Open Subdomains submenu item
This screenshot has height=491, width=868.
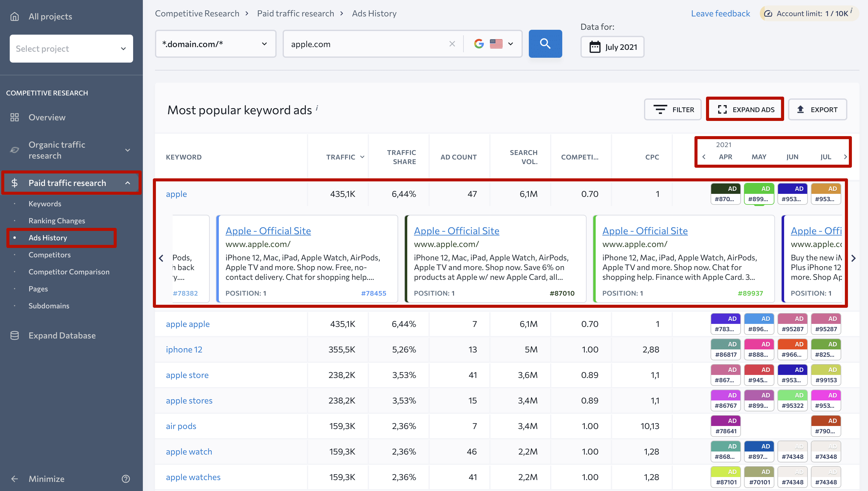(49, 306)
